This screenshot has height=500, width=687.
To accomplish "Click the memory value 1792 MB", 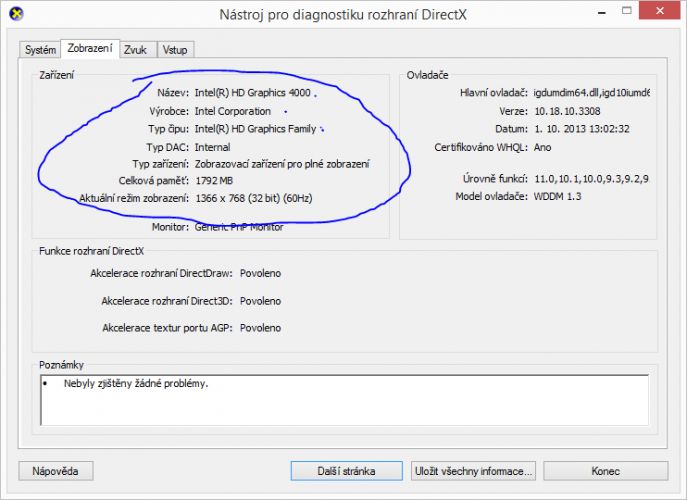I will tap(214, 181).
